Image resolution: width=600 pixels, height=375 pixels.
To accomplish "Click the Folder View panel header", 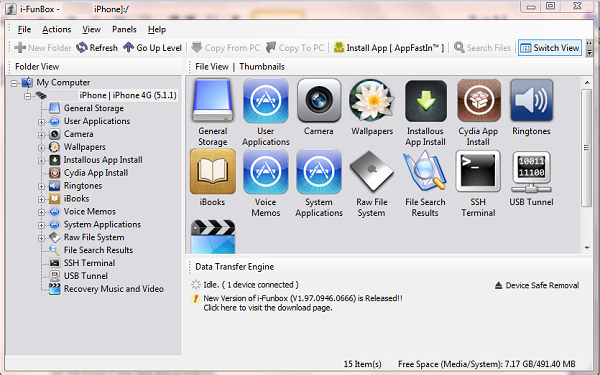I will coord(37,67).
